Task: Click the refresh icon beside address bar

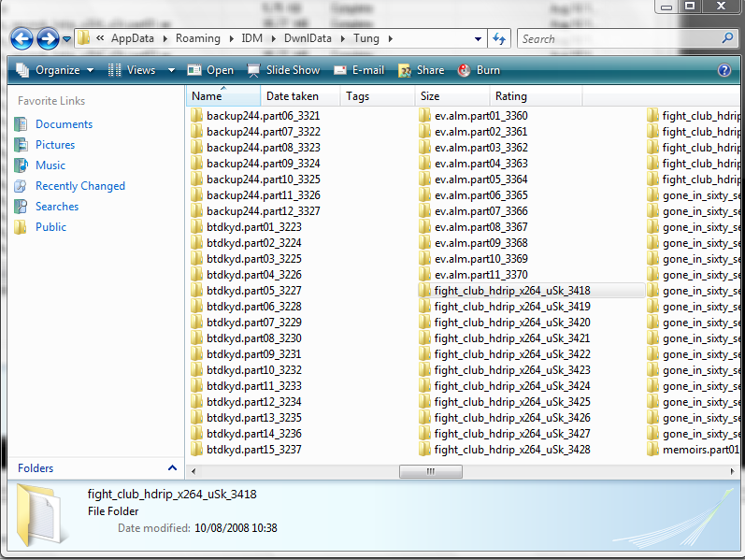Action: pos(499,39)
